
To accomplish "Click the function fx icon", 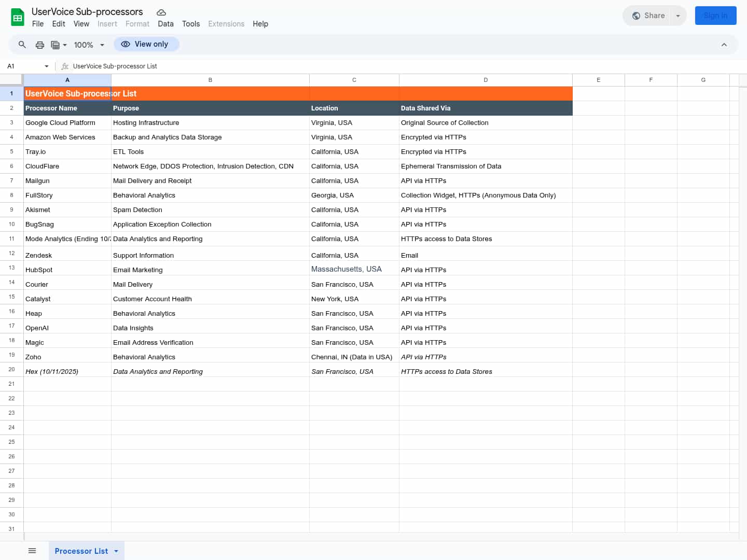I will (x=65, y=66).
